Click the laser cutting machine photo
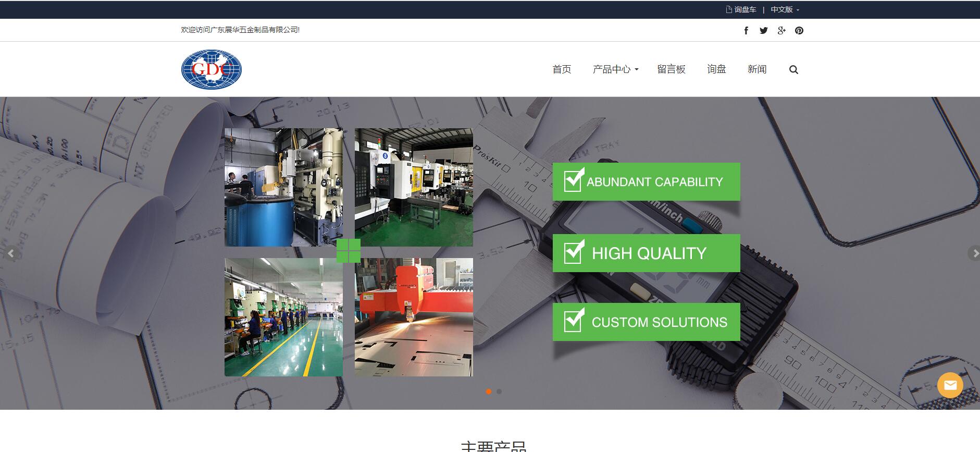Screen dimensions: 980x452 (x=414, y=317)
